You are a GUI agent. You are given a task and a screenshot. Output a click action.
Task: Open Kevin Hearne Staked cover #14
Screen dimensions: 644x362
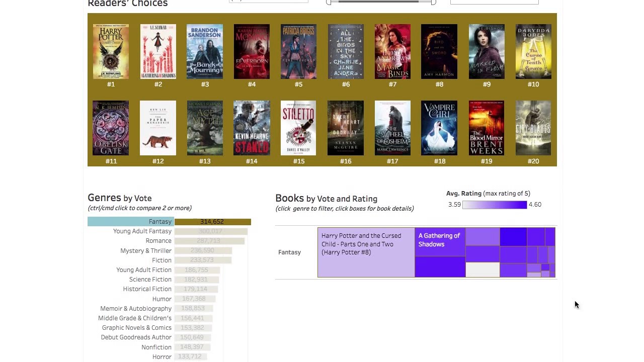click(252, 128)
